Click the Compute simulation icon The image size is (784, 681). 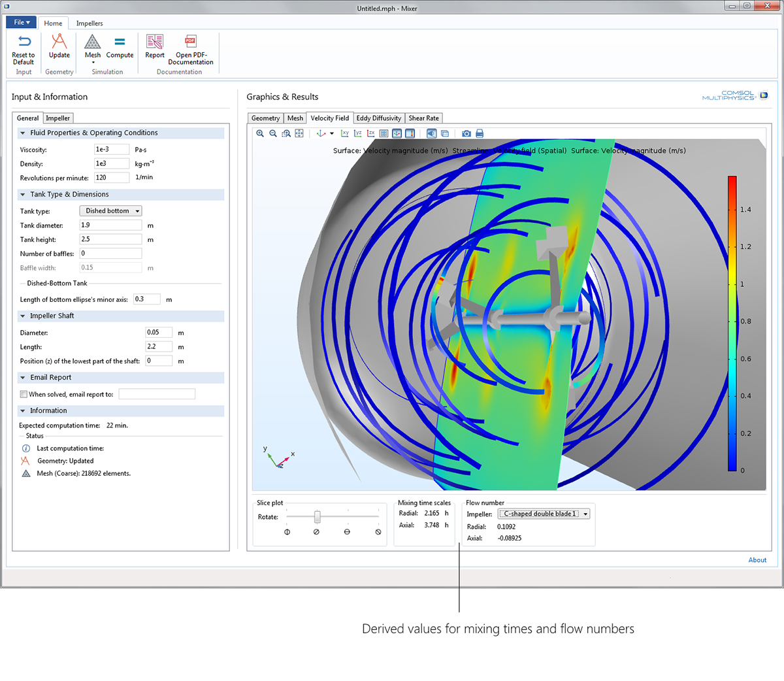(120, 44)
